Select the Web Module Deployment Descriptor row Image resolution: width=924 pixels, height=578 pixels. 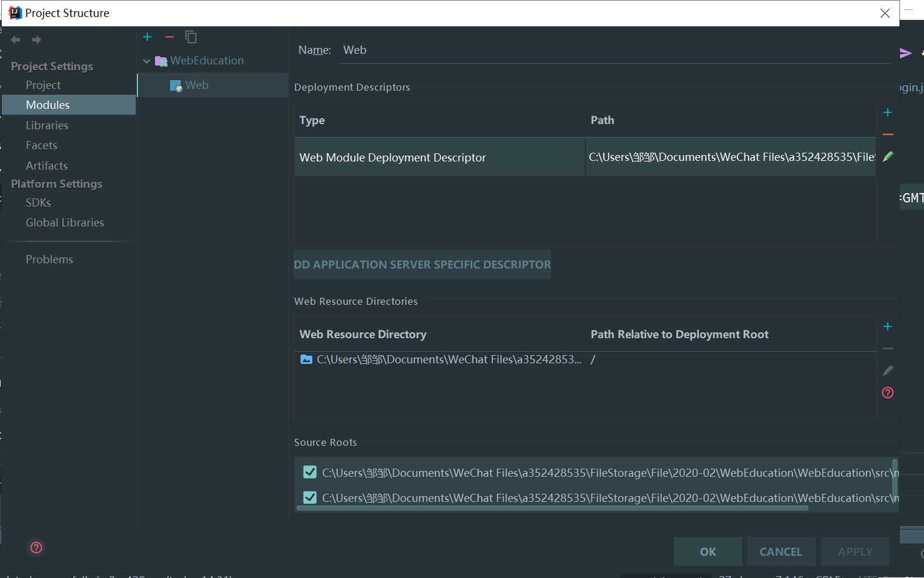point(585,157)
